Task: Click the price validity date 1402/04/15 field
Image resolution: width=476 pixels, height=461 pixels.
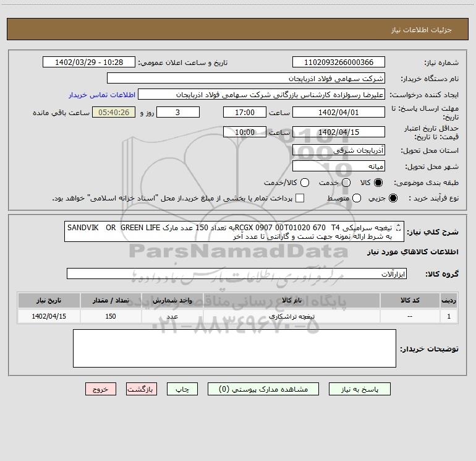Action: 339,132
